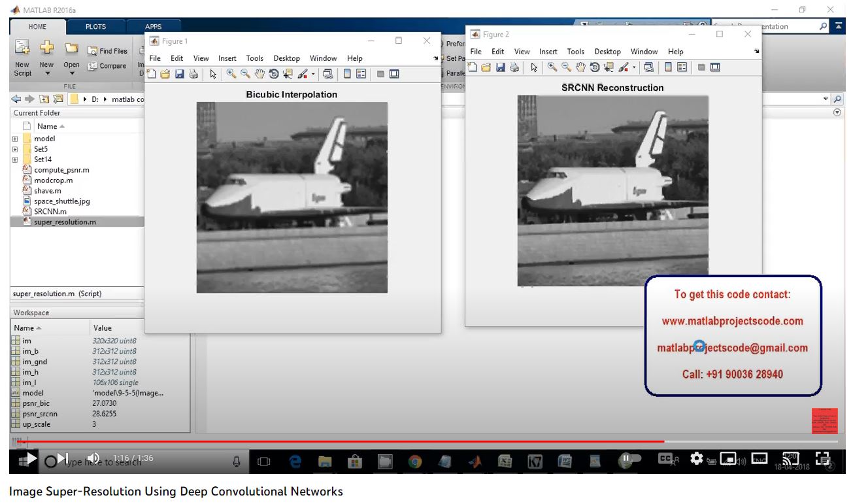The width and height of the screenshot is (851, 504).
Task: Click Zoom In tool in Figure 1
Action: 231,74
